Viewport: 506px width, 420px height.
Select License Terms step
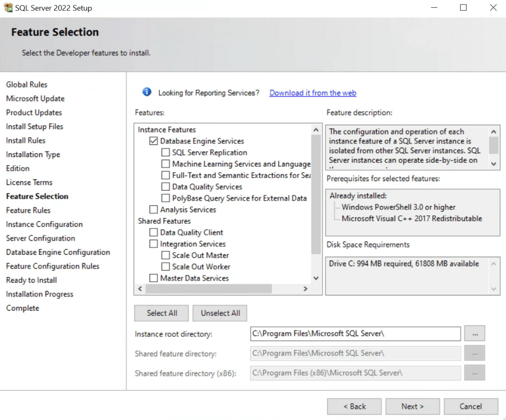coord(29,182)
